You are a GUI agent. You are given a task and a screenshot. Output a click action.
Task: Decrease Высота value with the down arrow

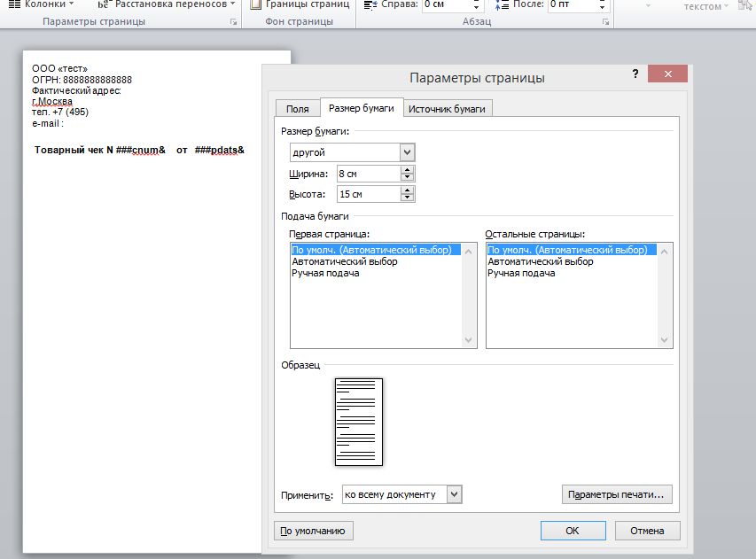(x=407, y=198)
